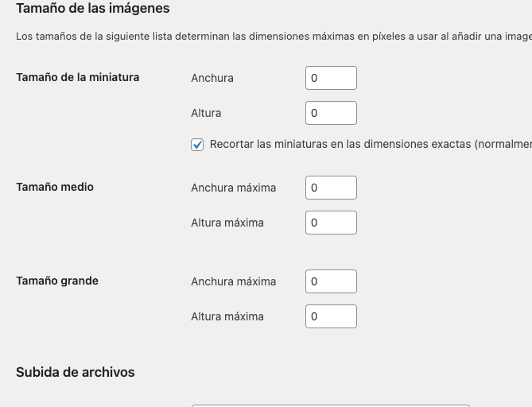Click the thumbnail Anchura input field

tap(331, 78)
